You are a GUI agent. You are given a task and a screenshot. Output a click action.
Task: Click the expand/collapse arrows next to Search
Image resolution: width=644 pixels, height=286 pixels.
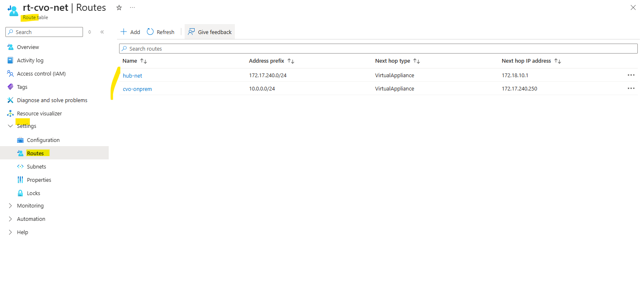pos(90,32)
